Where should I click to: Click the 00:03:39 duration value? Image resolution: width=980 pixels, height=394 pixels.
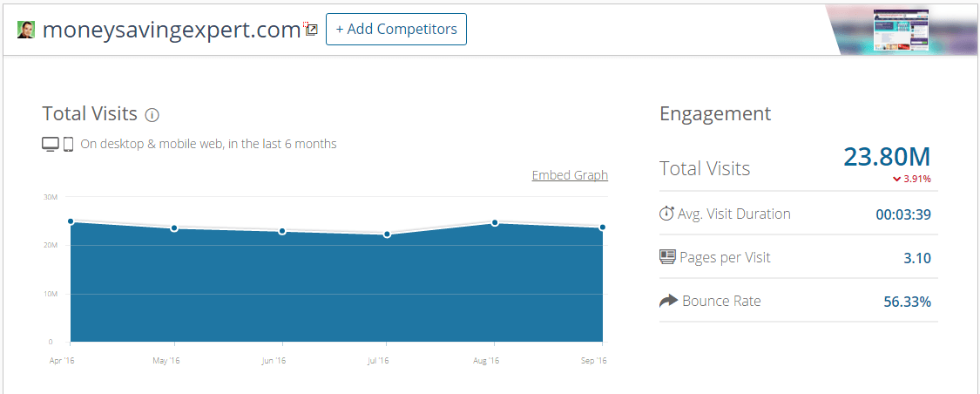tap(903, 215)
